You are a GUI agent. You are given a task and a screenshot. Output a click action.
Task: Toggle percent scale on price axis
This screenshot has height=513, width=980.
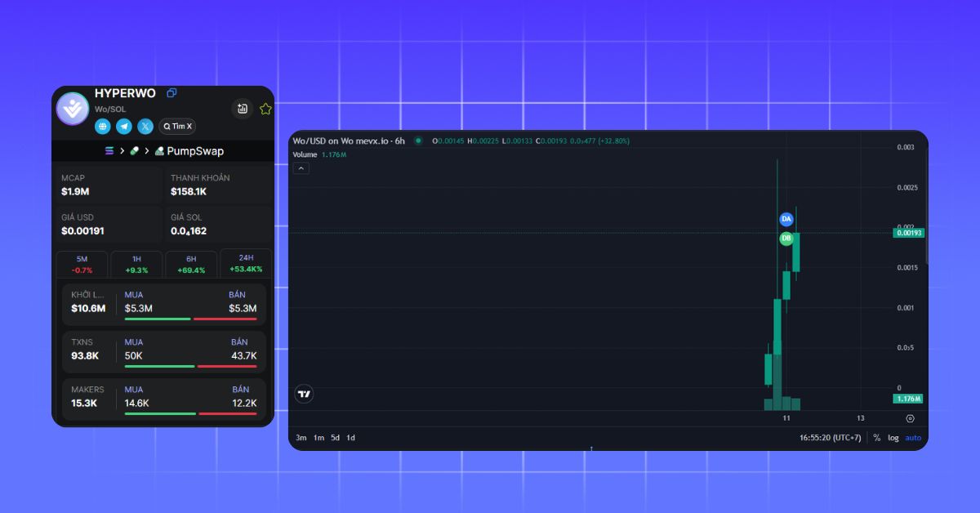click(x=876, y=438)
